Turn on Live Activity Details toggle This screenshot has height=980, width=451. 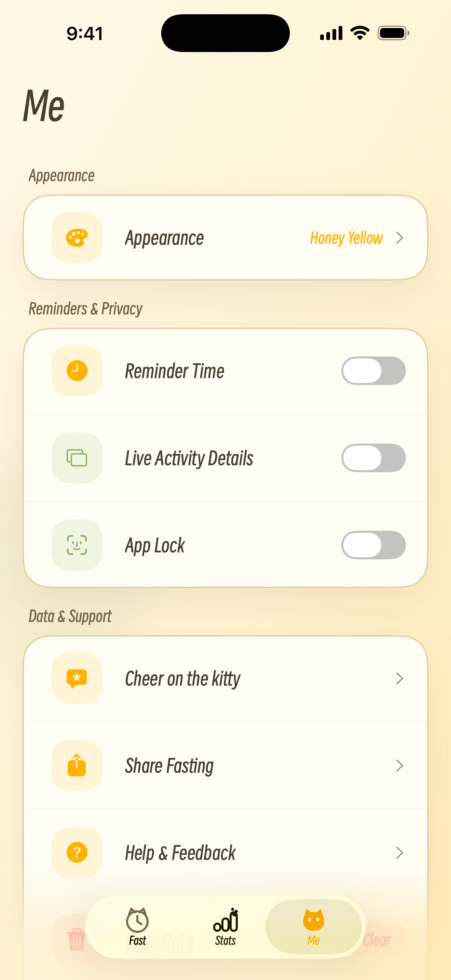click(373, 458)
